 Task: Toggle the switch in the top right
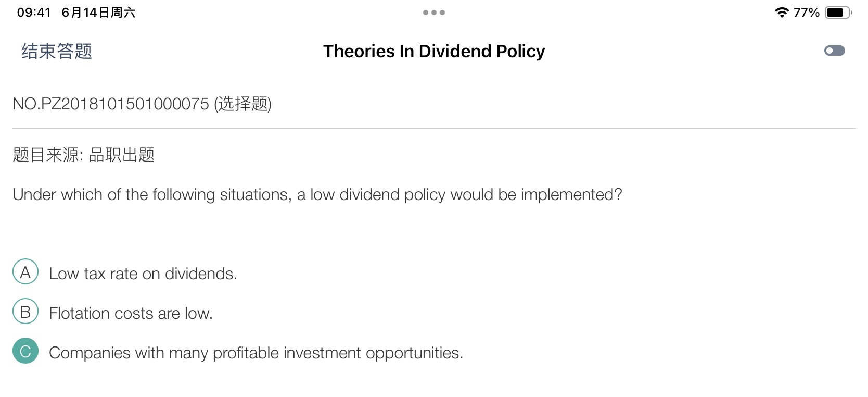[x=834, y=51]
